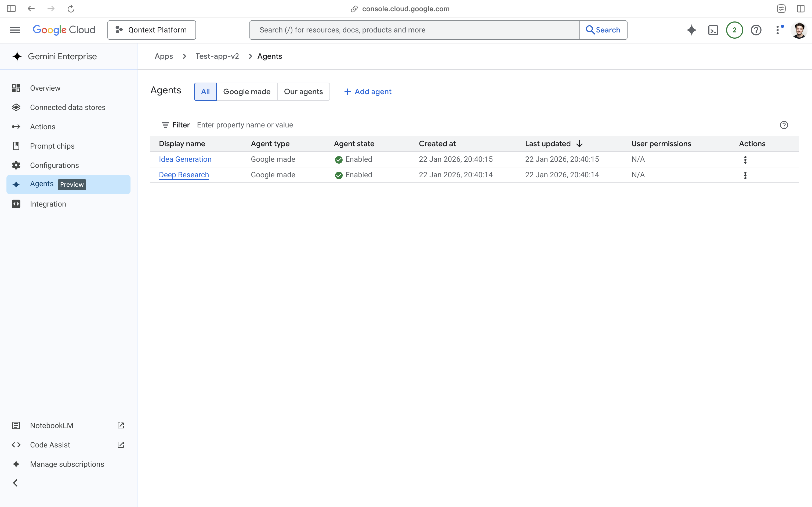Click the user account avatar
The width and height of the screenshot is (812, 507).
click(799, 30)
